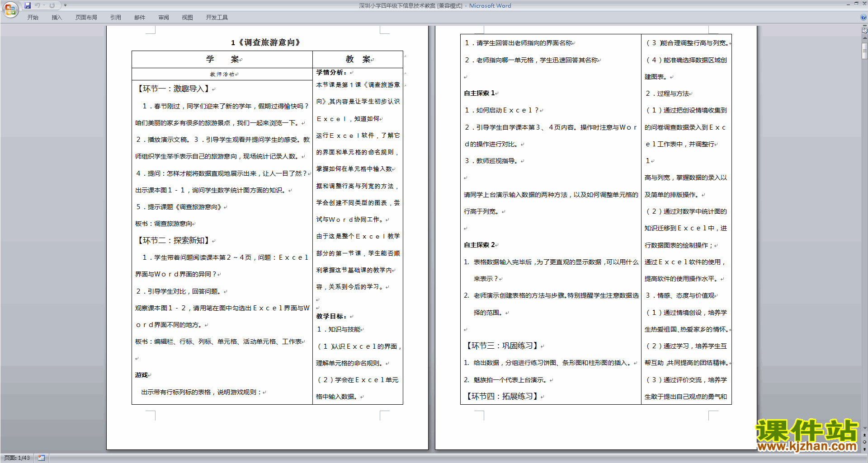This screenshot has width=868, height=463.
Task: Click the Redo/Repeat icon
Action: click(52, 5)
